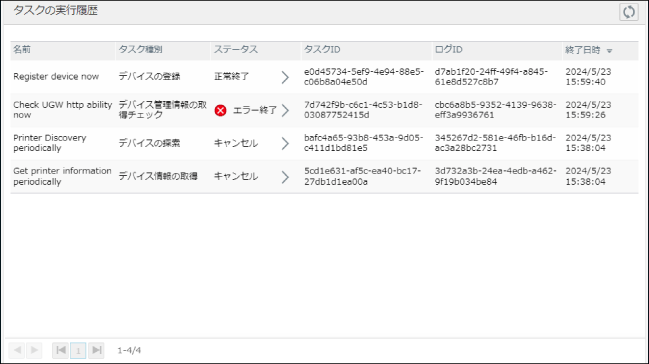Click キャンセル status of Printer Discovery row
Viewport: 649px width, 364px height.
236,143
